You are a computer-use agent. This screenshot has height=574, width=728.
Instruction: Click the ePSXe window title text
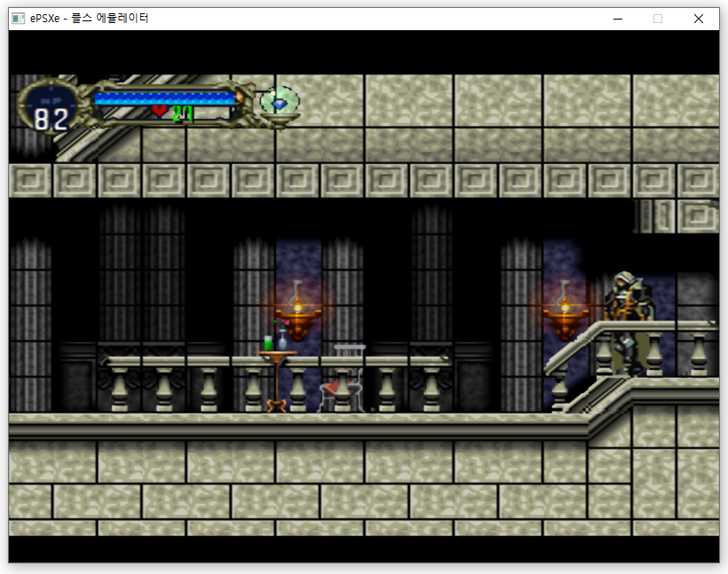89,18
